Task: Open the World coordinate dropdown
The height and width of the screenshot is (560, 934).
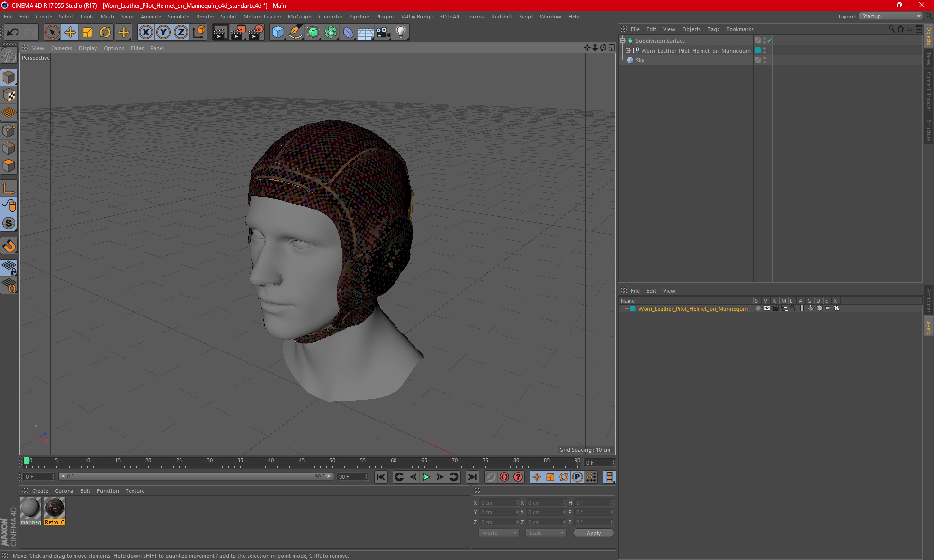Action: [499, 533]
